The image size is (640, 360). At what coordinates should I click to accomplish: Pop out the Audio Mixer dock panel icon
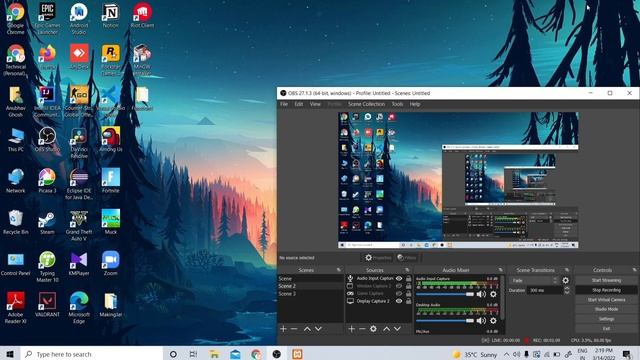(x=500, y=270)
